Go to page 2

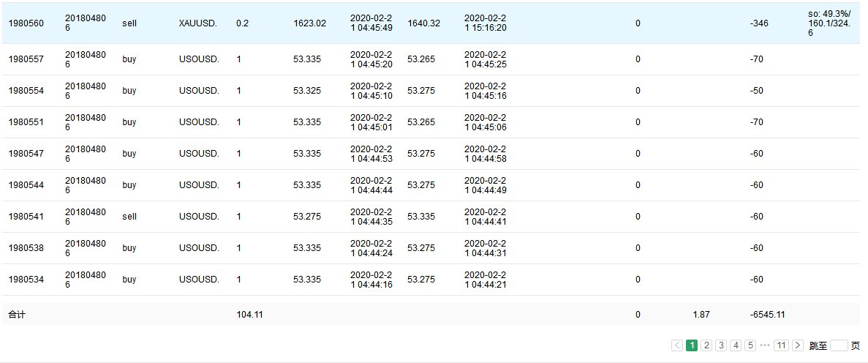tap(706, 345)
